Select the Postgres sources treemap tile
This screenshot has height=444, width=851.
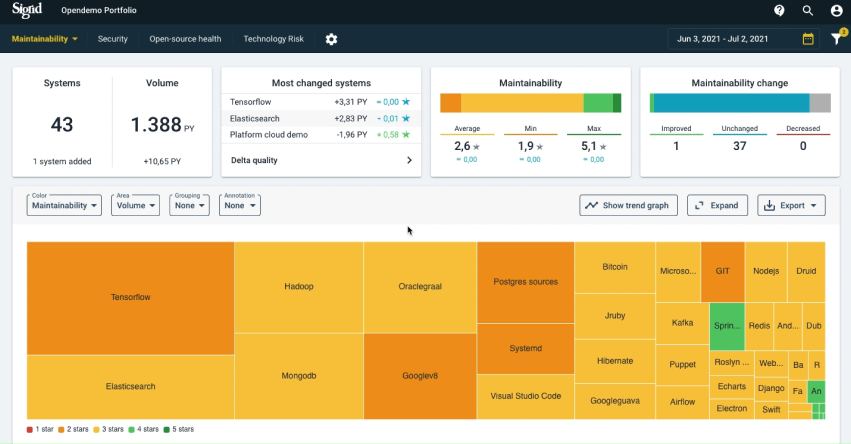tap(525, 282)
